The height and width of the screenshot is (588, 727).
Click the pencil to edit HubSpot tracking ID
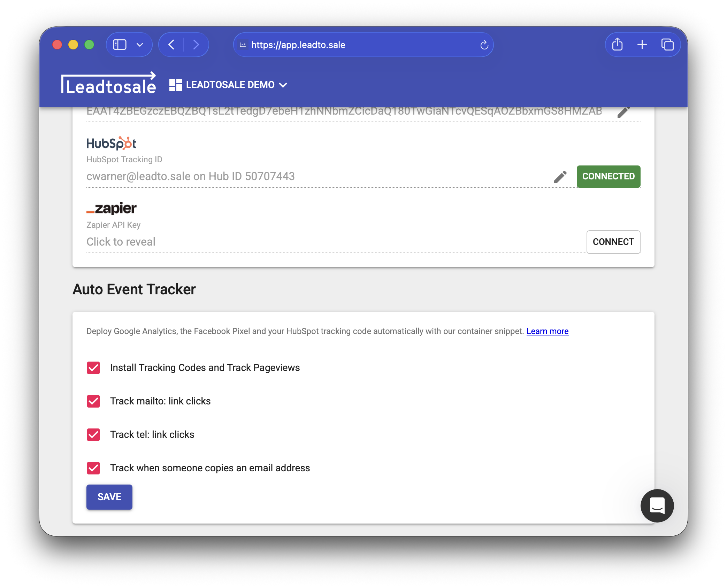[560, 177]
